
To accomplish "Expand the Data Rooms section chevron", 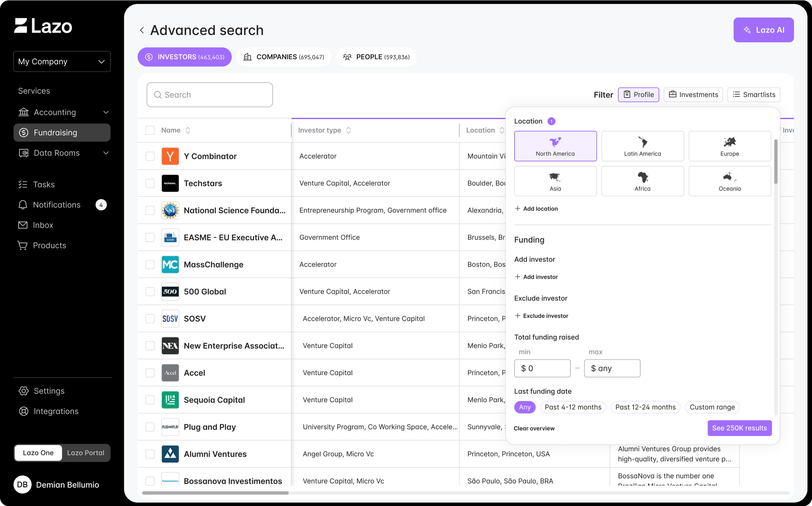I will [x=106, y=153].
